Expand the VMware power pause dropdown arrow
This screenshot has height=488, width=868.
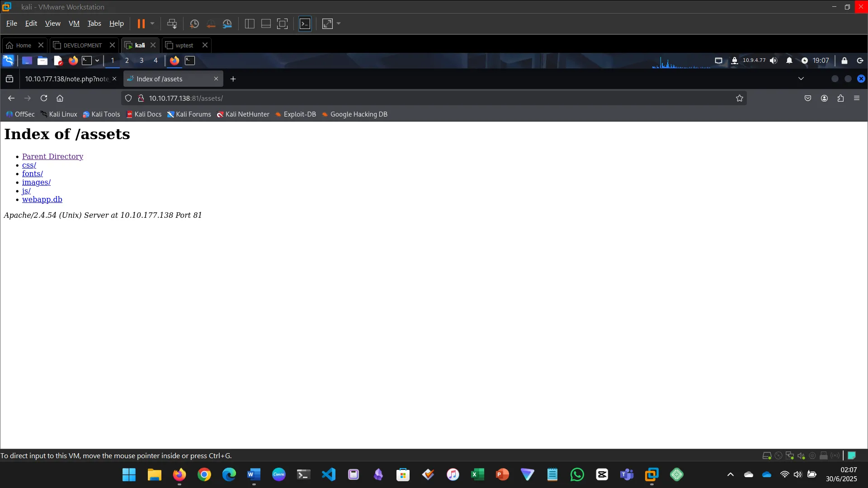click(x=152, y=23)
